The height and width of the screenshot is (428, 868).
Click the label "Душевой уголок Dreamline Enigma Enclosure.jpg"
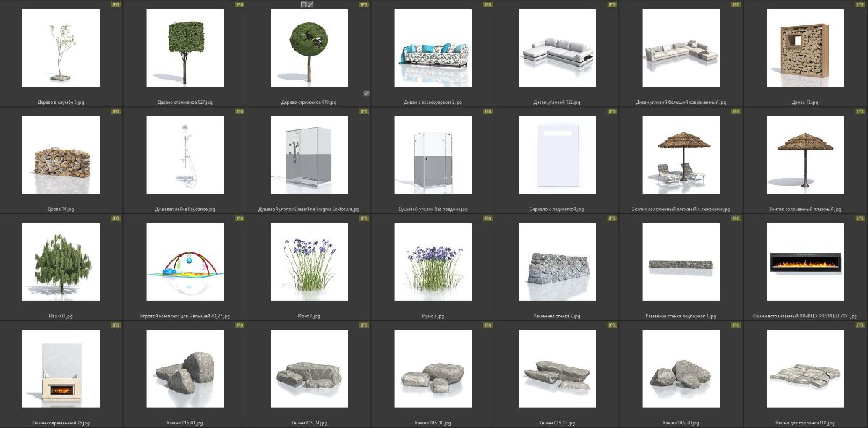click(x=310, y=210)
